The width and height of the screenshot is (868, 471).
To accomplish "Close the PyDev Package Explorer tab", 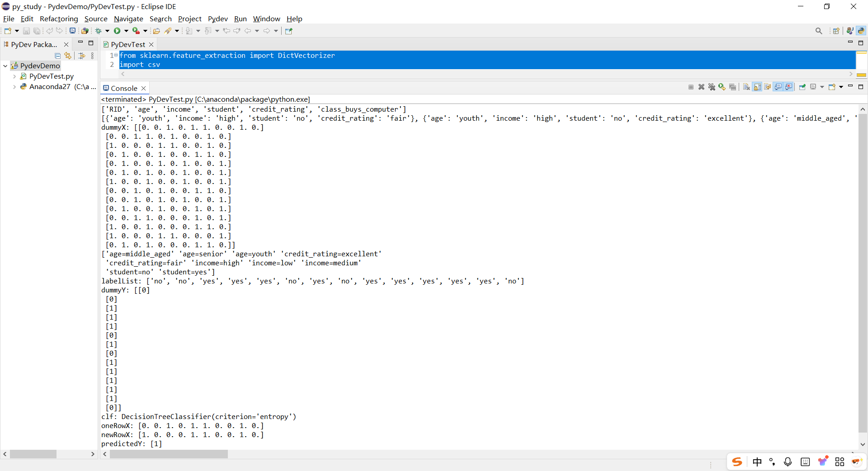I will (x=66, y=44).
